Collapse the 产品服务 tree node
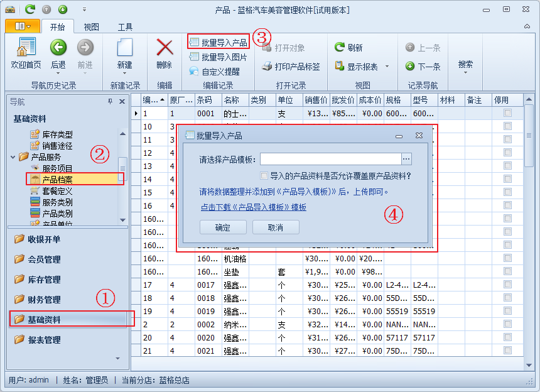Screen dimensions: 540x392 (13, 157)
